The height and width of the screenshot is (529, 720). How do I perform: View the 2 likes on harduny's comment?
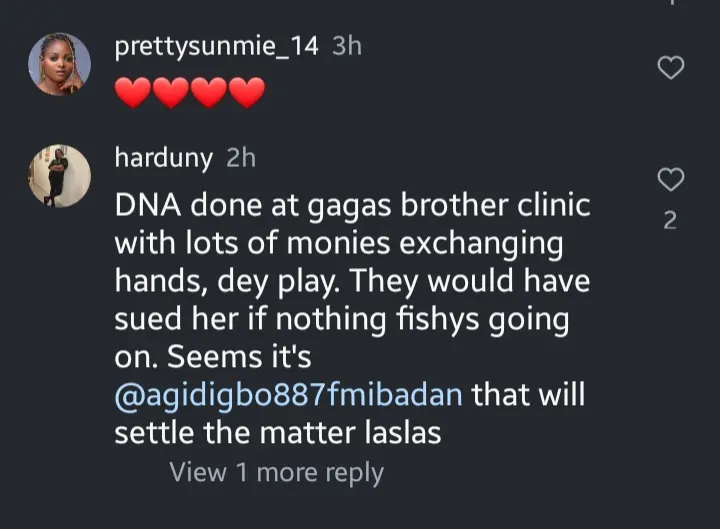point(671,220)
